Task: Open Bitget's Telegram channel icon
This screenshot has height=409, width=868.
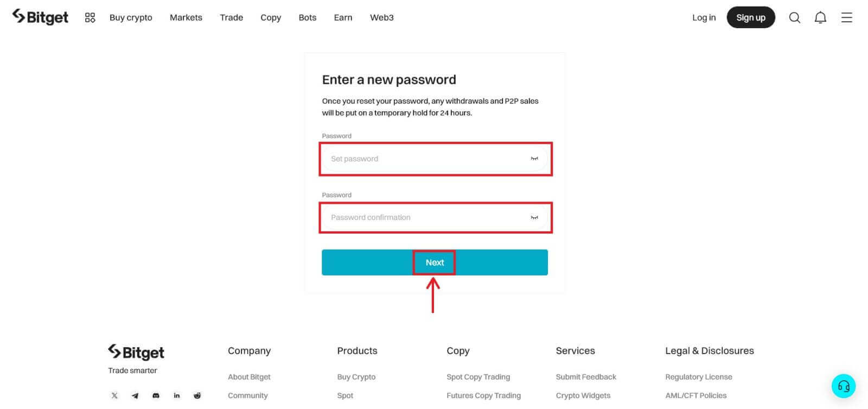Action: point(135,395)
